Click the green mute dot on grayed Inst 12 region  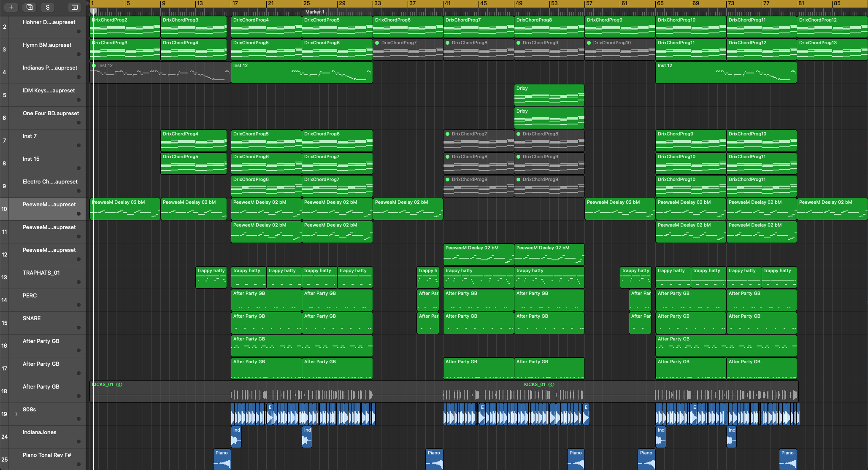coord(94,65)
